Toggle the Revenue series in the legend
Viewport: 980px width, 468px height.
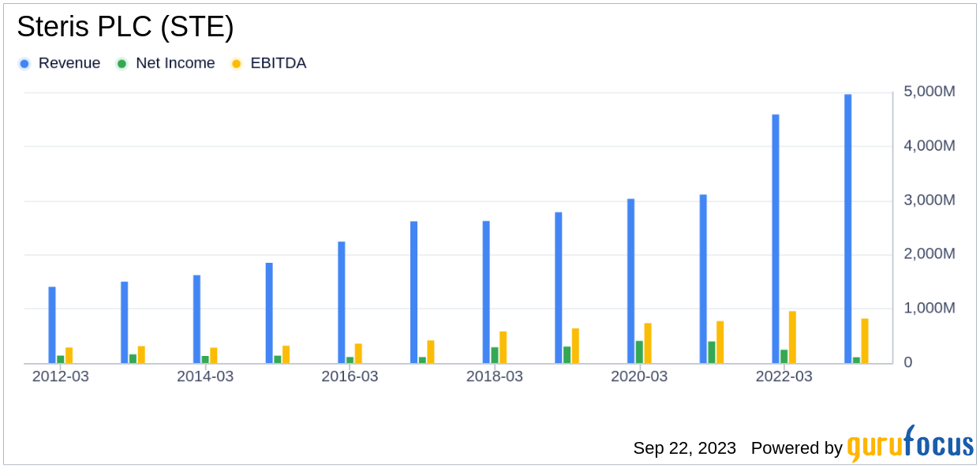(x=60, y=63)
